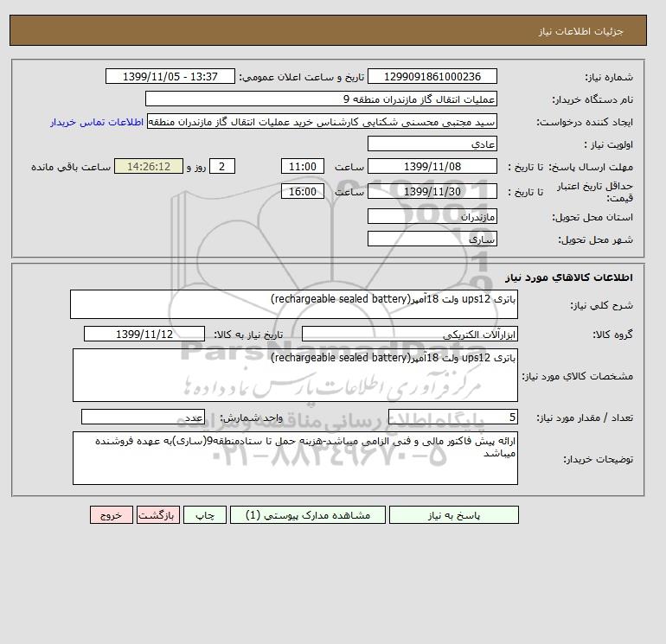
Task: Click the buyer organization name field
Action: pyautogui.click(x=321, y=99)
